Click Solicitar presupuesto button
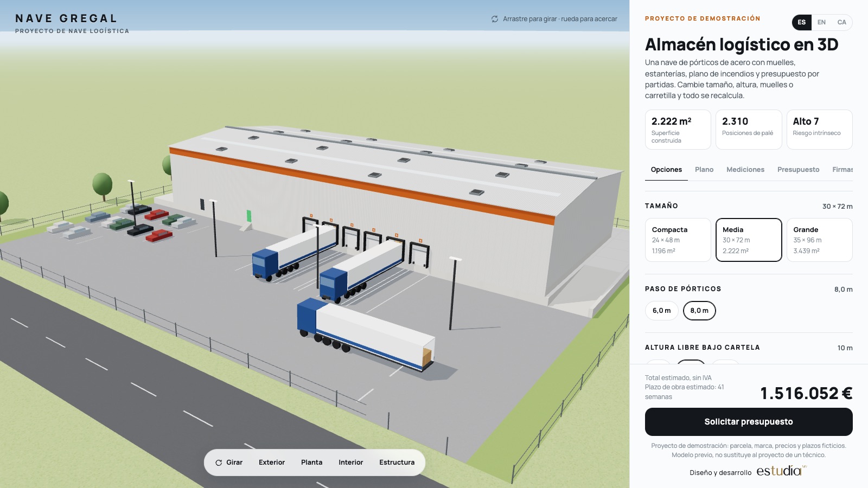 [749, 422]
